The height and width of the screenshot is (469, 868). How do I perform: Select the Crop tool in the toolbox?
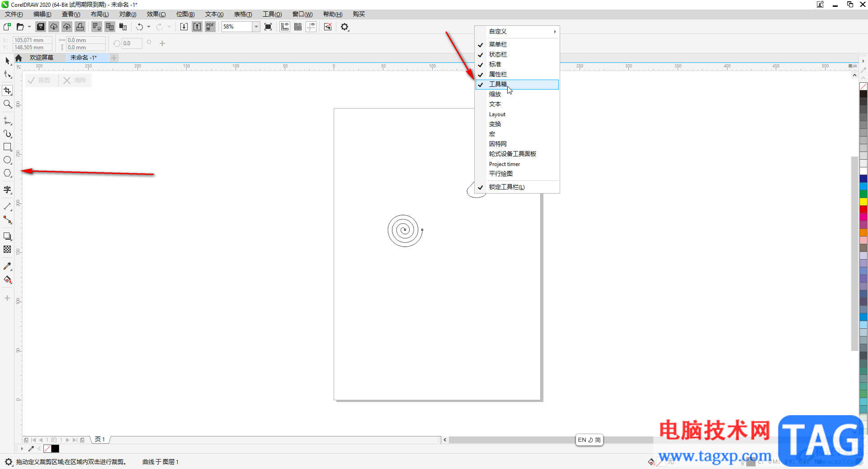(x=7, y=90)
